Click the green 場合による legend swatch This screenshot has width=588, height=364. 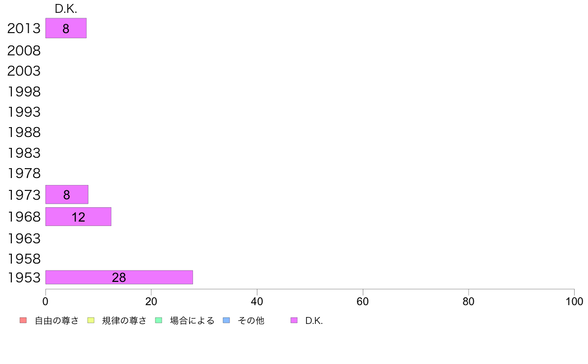click(158, 320)
